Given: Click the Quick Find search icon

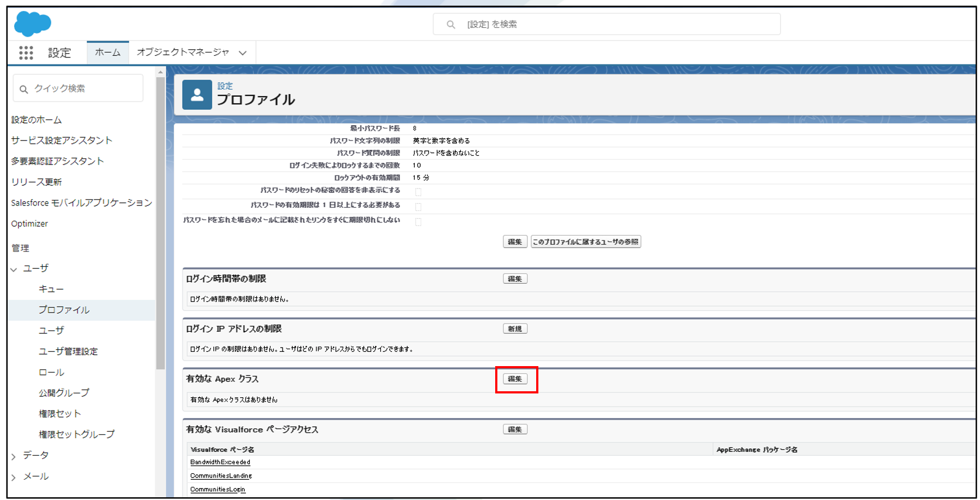Looking at the screenshot, I should coord(24,89).
